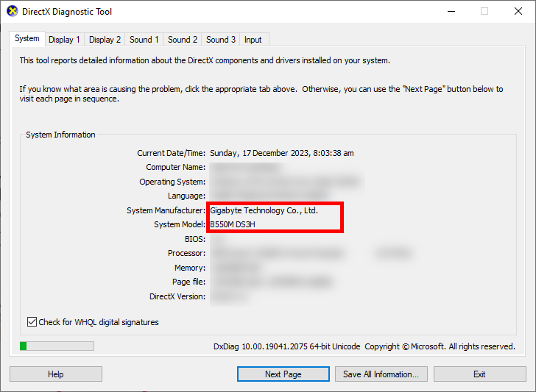
Task: Click the DirectX Diagnostic Tool title icon
Action: 13,11
